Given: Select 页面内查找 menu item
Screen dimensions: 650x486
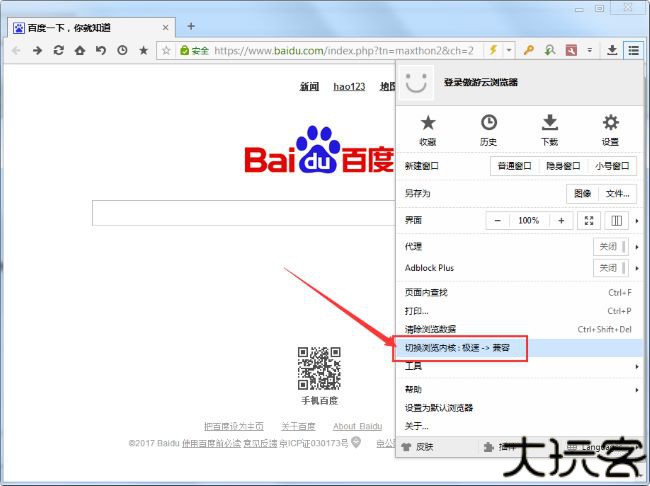Looking at the screenshot, I should [518, 293].
